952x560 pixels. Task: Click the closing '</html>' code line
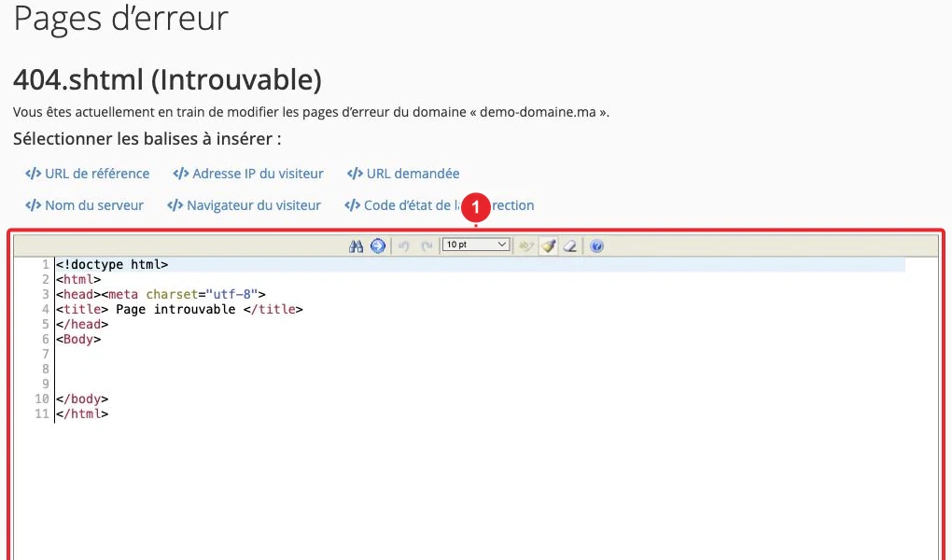coord(82,413)
